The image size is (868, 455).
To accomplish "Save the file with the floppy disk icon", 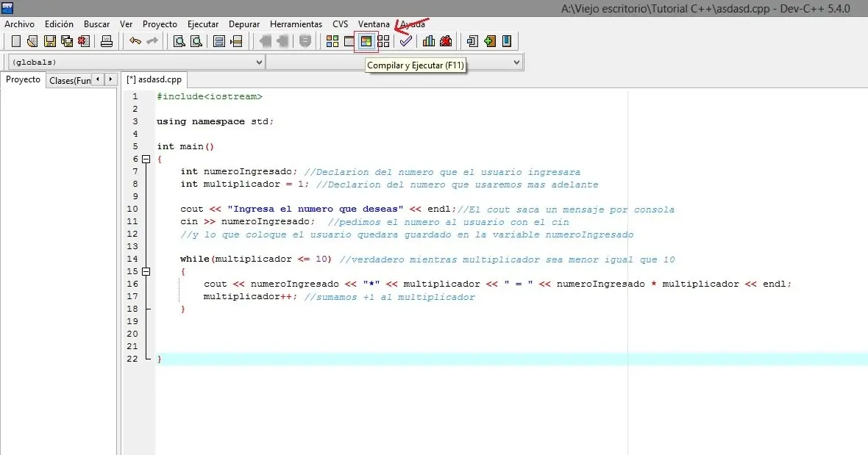I will tap(50, 41).
